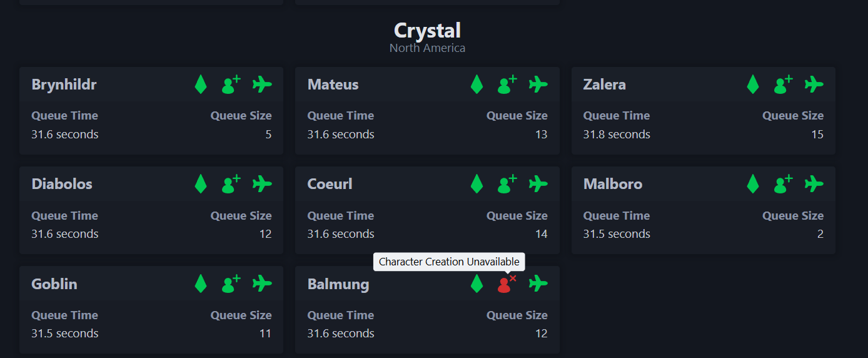
Task: Click the green diamond status icon on Brynhildr
Action: click(x=201, y=84)
